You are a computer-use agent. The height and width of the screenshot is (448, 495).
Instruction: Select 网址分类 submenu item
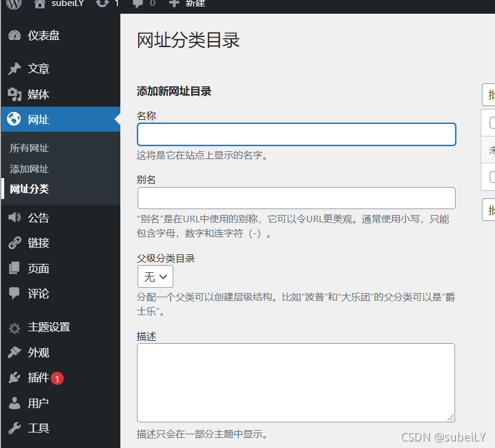(x=29, y=189)
